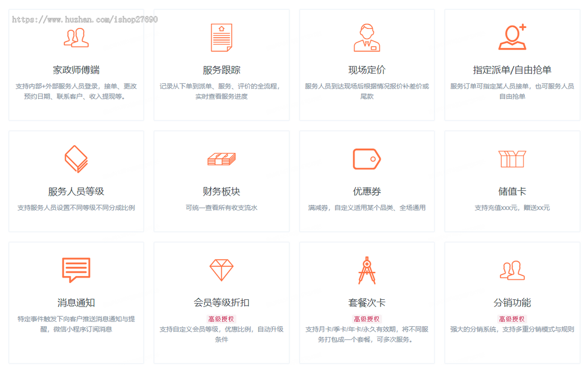Click description 支持充值xxx元，赠送xx元
This screenshot has height=365, width=588.
pos(513,208)
